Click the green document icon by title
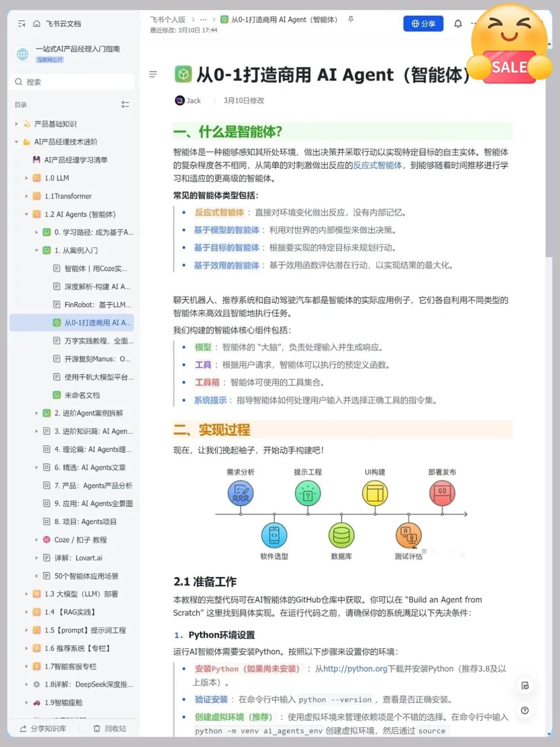The height and width of the screenshot is (747, 560). [x=183, y=75]
